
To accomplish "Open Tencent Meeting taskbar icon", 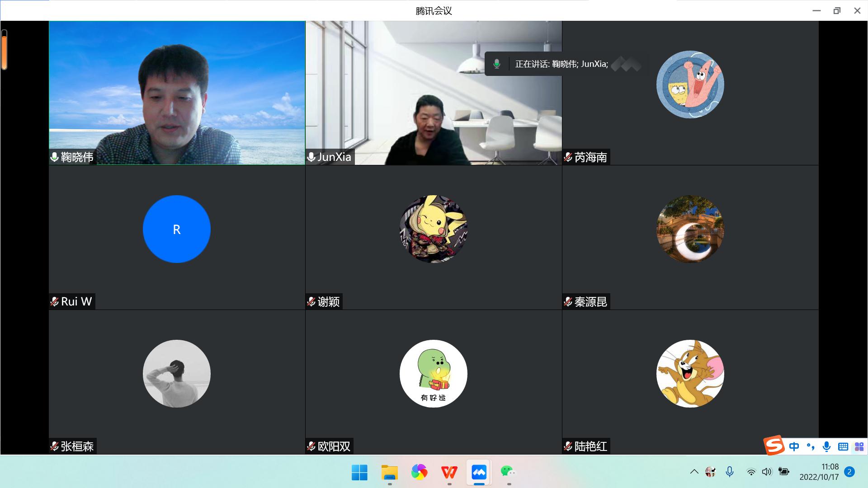I will pos(479,473).
